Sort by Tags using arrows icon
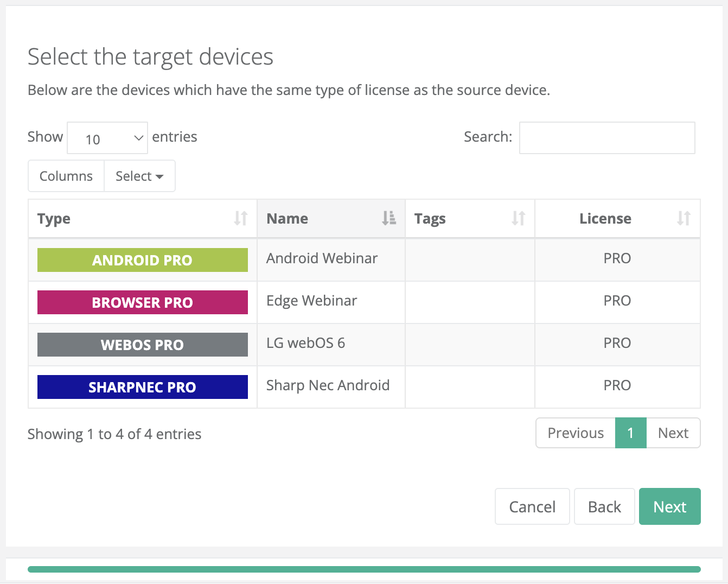Viewport: 728px width, 584px height. click(x=518, y=218)
